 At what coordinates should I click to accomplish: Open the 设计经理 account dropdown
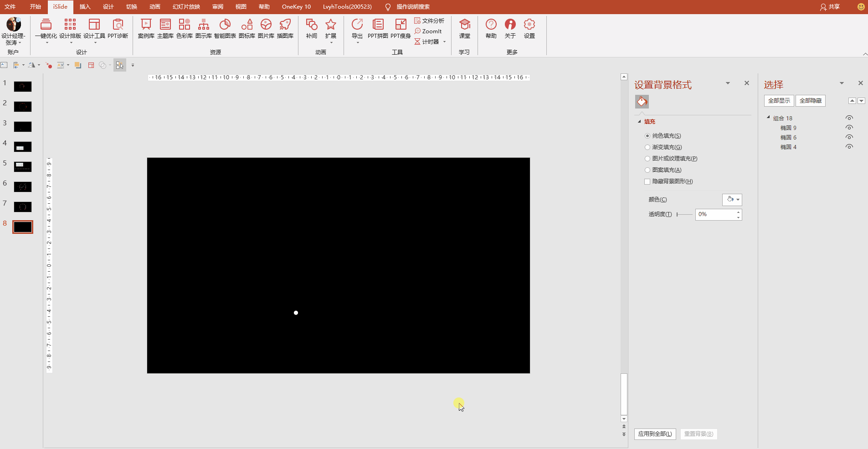13,31
